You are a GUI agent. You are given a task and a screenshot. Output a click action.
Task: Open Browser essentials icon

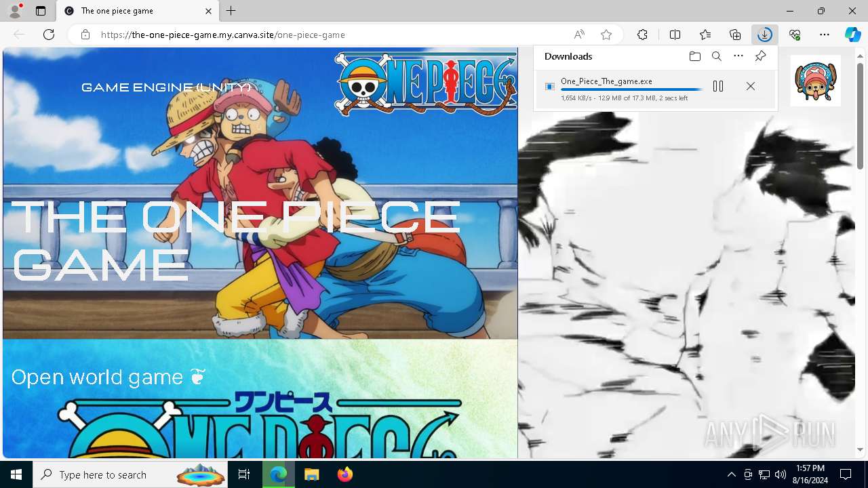click(x=795, y=35)
